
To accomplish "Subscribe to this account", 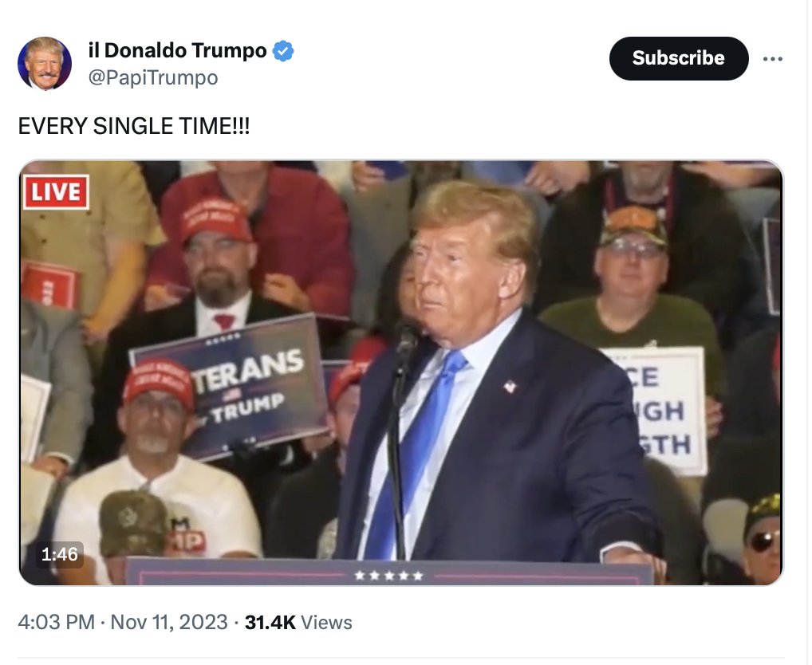I will [678, 58].
